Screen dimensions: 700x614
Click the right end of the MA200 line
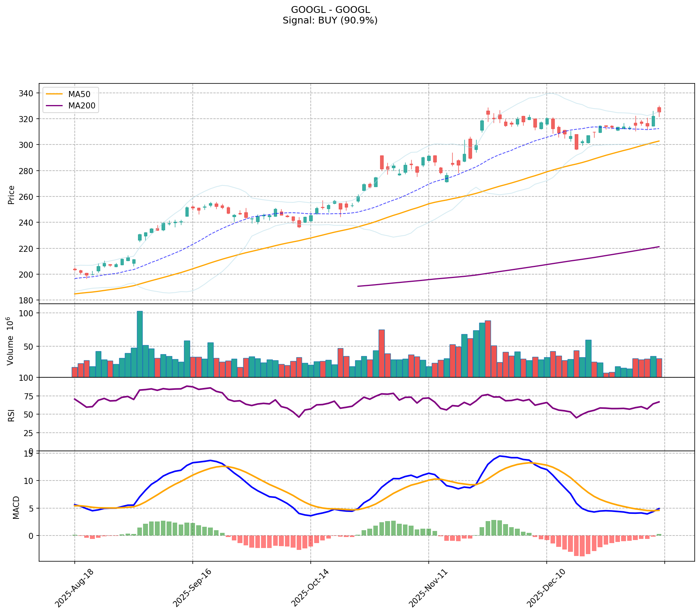(658, 247)
